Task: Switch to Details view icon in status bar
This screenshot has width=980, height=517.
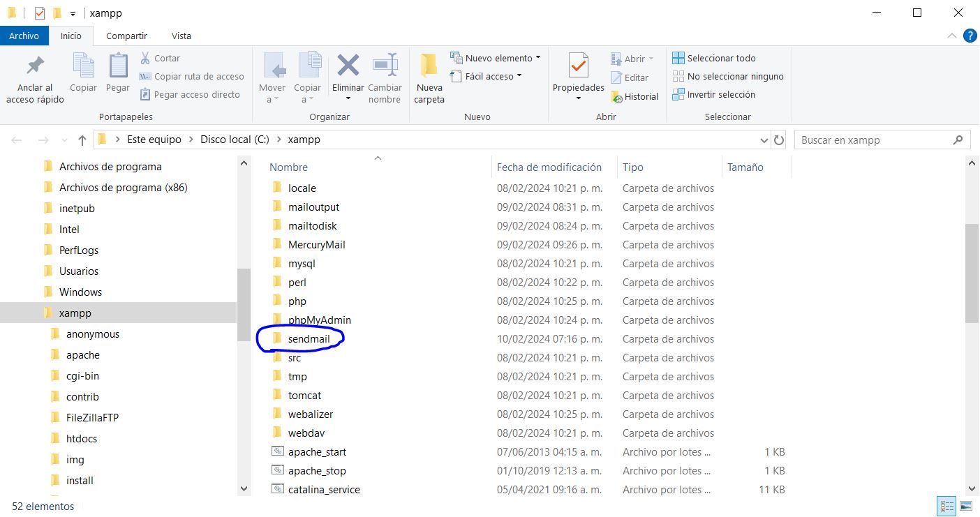Action: (947, 507)
